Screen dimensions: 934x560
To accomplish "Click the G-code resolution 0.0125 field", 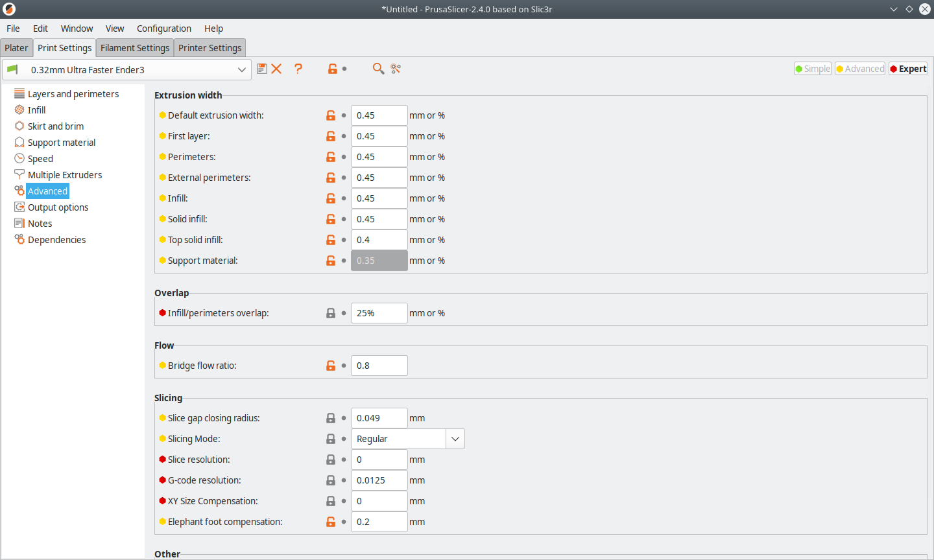I will (379, 480).
